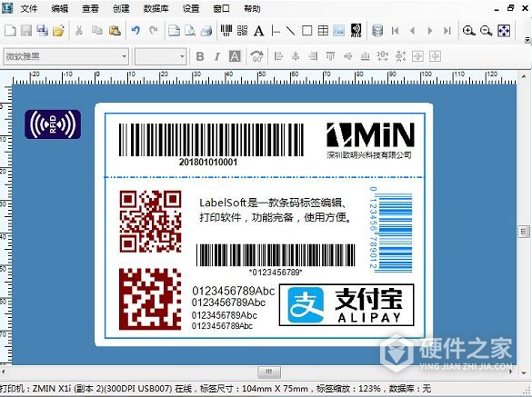Click the Paste clipboard icon
This screenshot has height=397, width=532.
(x=115, y=31)
